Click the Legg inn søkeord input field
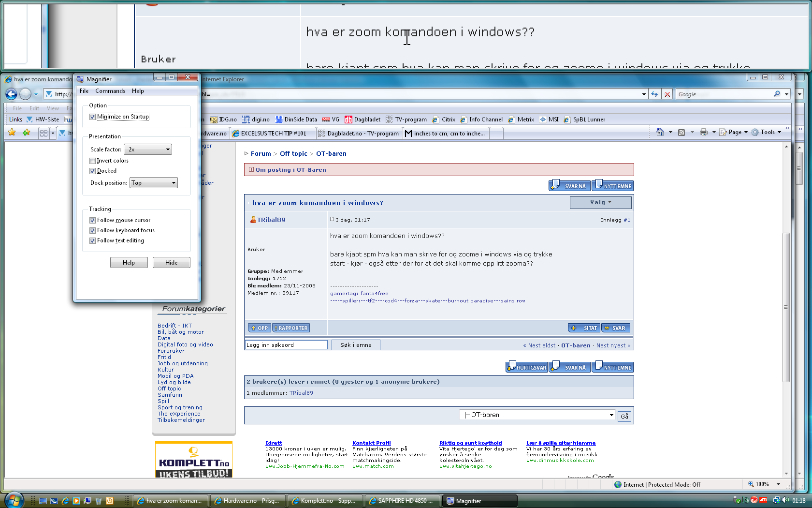This screenshot has height=508, width=812. (286, 345)
